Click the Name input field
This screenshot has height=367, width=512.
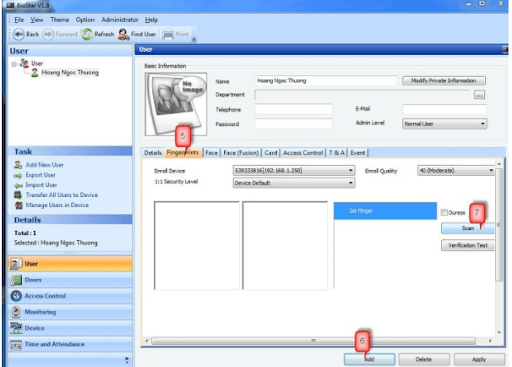(x=326, y=81)
